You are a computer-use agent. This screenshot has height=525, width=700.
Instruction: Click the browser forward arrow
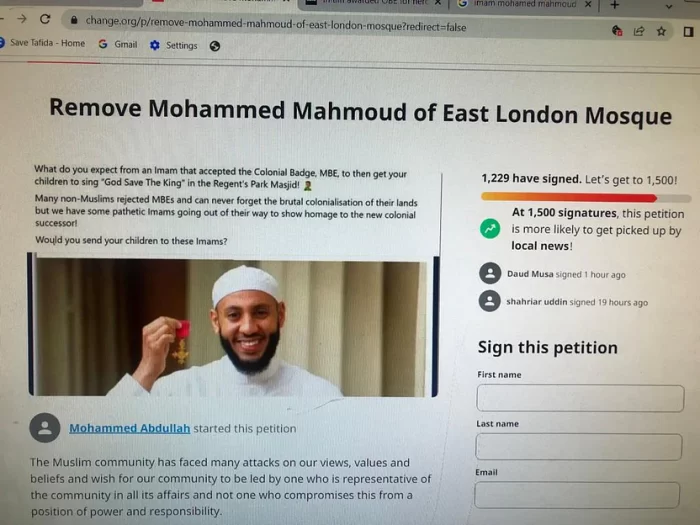(x=22, y=19)
